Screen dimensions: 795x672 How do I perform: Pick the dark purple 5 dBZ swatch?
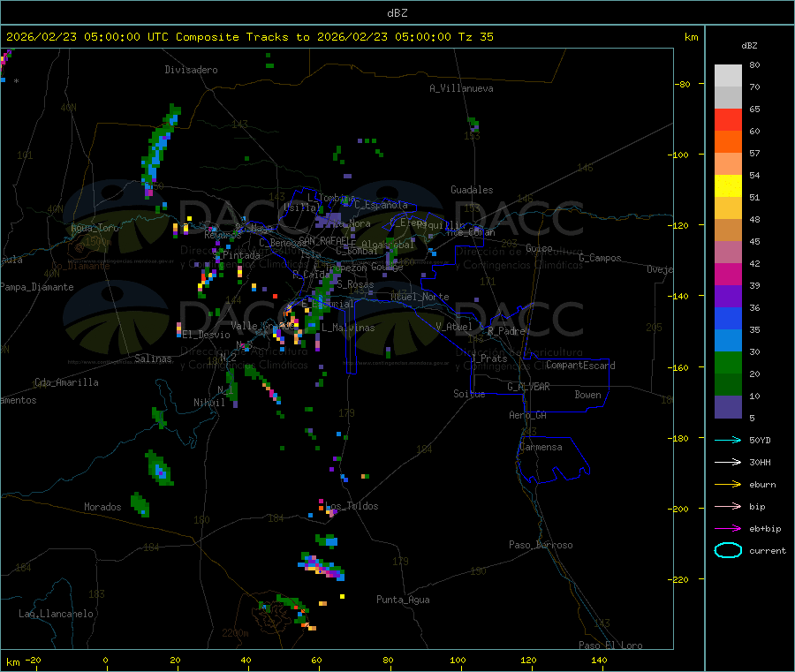(x=728, y=407)
